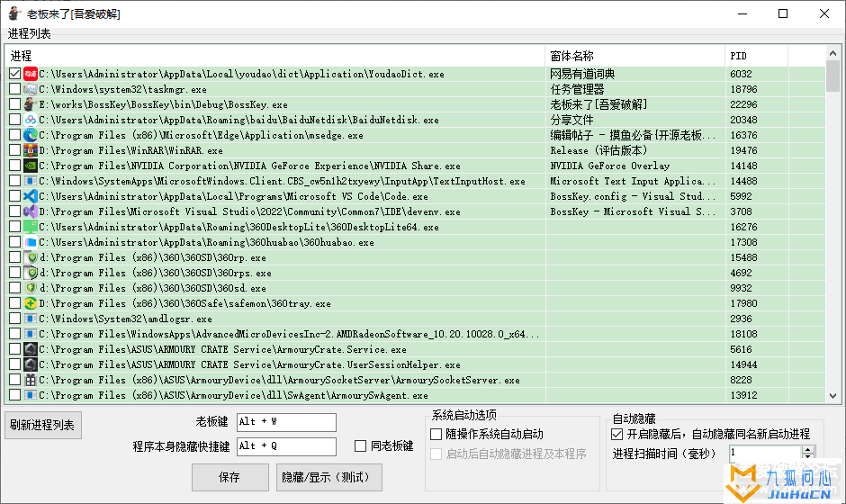Click the 老板来了 title bar app icon
Image resolution: width=846 pixels, height=504 pixels.
click(14, 13)
